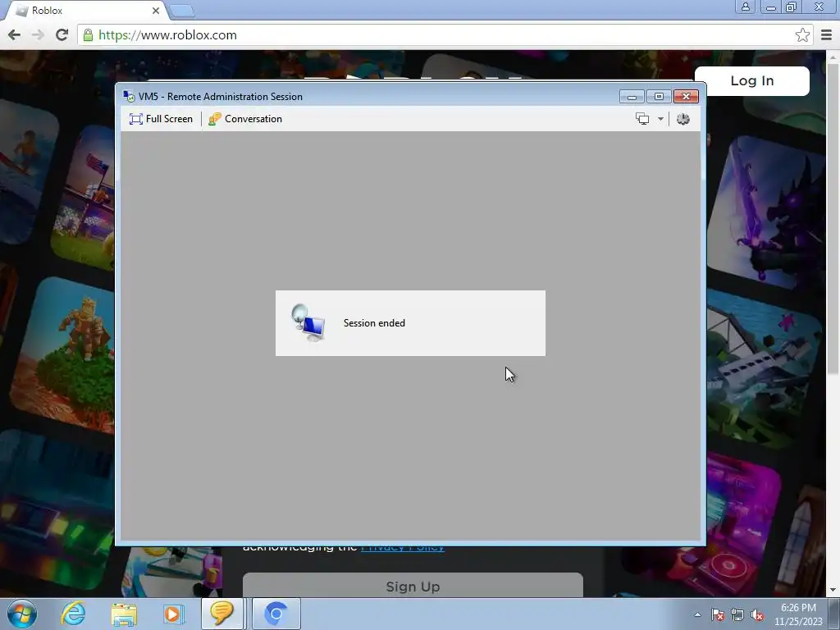Bookmark this page with star icon

pyautogui.click(x=802, y=35)
